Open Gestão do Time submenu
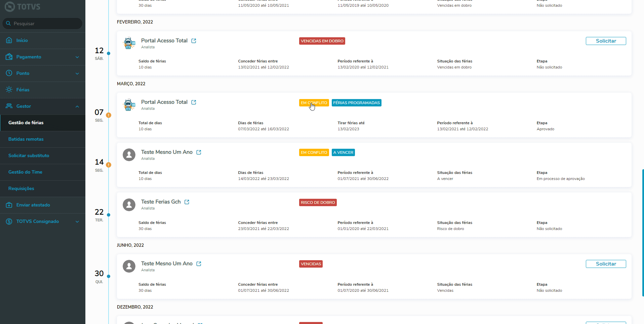The width and height of the screenshot is (644, 324). tap(43, 172)
